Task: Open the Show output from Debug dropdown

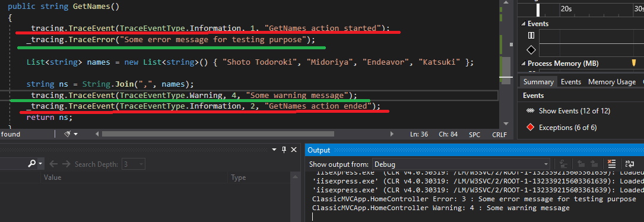Action: coord(461,164)
